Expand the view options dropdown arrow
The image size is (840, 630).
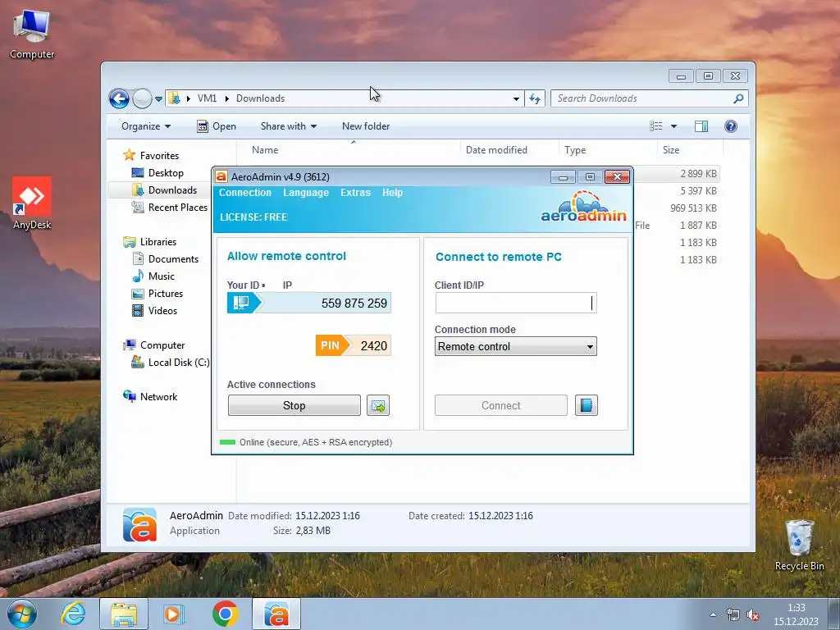674,126
